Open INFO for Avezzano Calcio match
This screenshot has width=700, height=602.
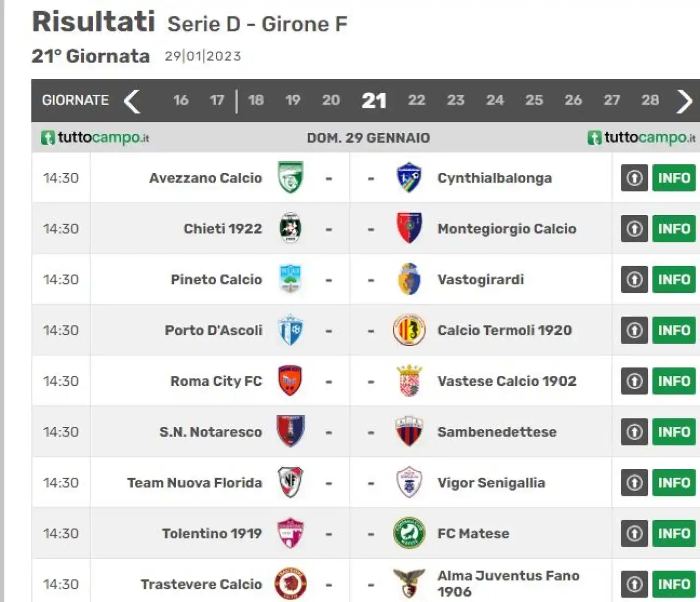pos(674,178)
